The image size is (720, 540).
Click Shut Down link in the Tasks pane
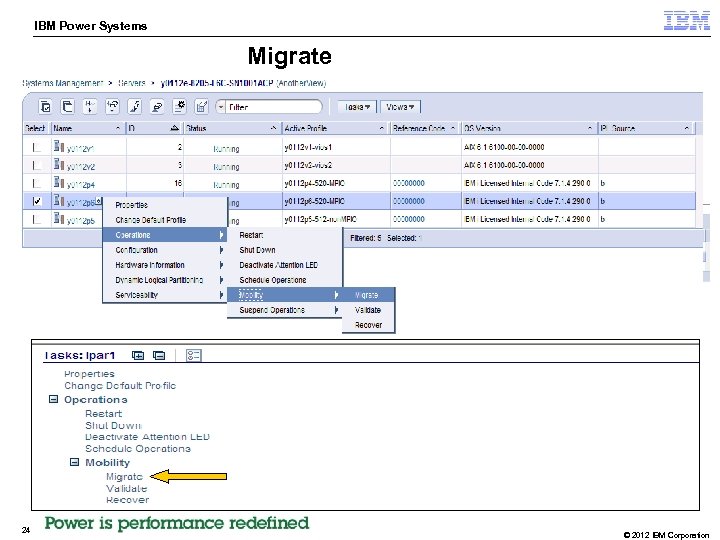pyautogui.click(x=113, y=425)
